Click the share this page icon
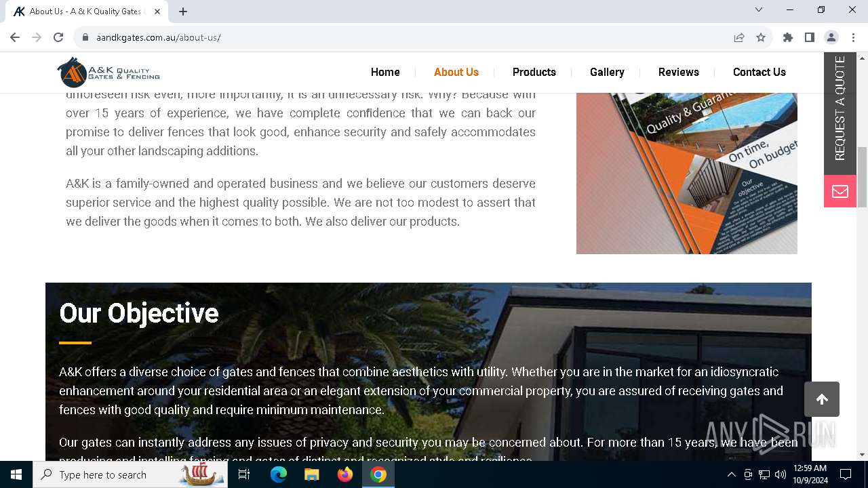 point(739,37)
